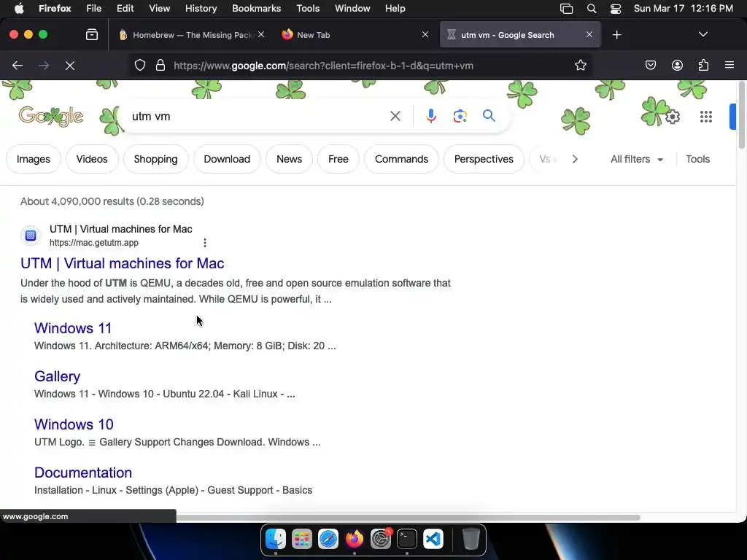Click the vertical page scrollbar

741,115
